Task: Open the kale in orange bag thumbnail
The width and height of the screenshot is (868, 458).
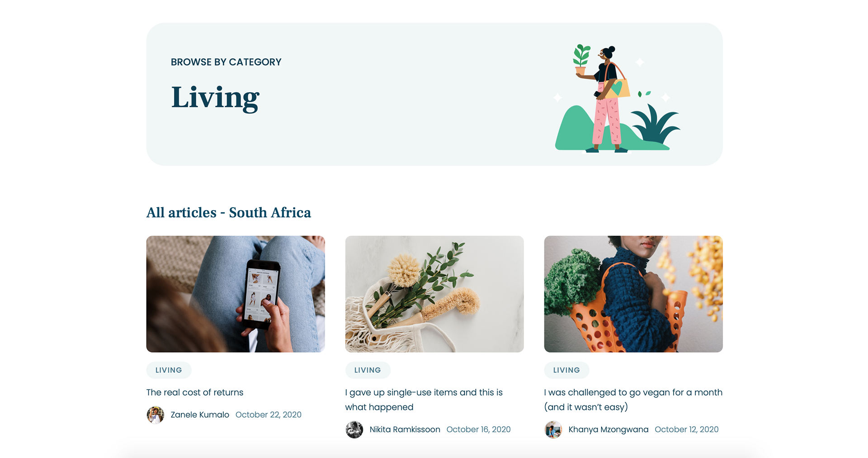Action: (x=633, y=294)
